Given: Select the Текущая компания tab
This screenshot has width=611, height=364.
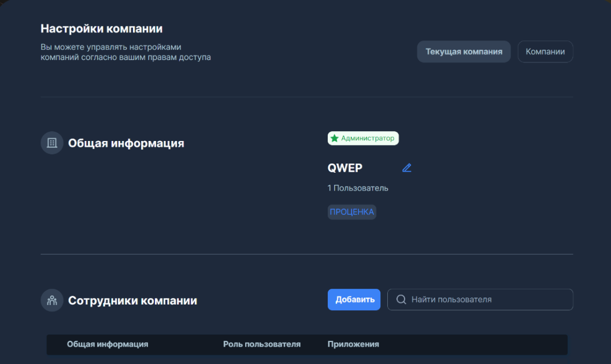Looking at the screenshot, I should (464, 51).
